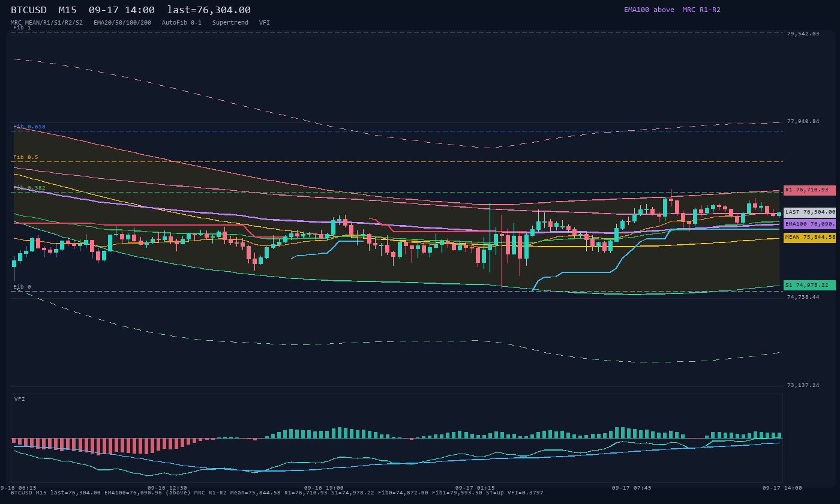Click the AutoFib 0-1 legend entry
Image resolution: width=840 pixels, height=504 pixels.
182,23
